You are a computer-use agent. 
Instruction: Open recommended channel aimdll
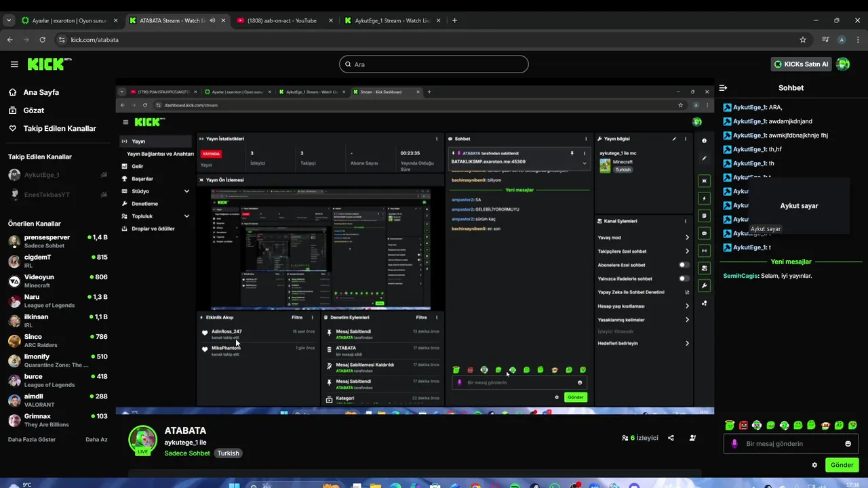tap(58, 400)
